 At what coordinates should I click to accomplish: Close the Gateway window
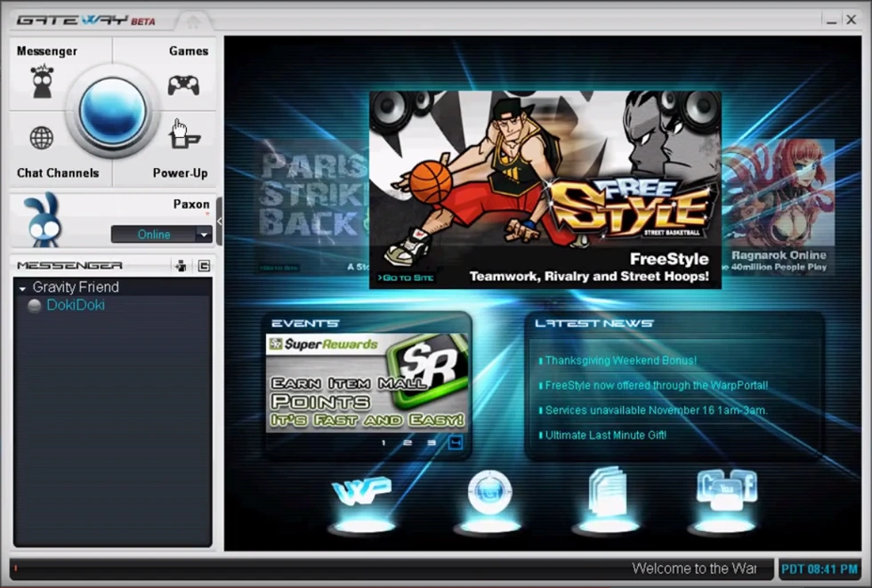(851, 20)
